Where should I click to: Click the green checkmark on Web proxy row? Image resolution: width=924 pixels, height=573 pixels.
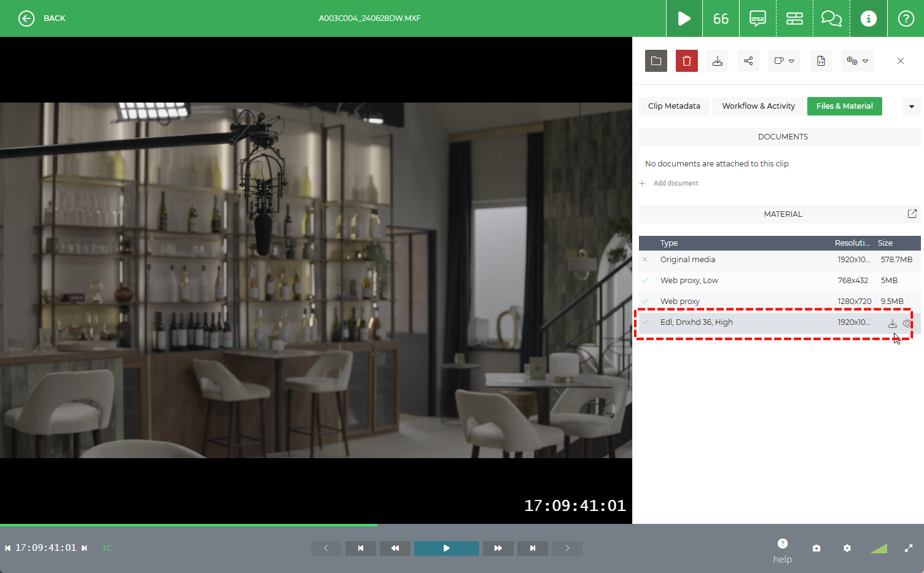(645, 301)
